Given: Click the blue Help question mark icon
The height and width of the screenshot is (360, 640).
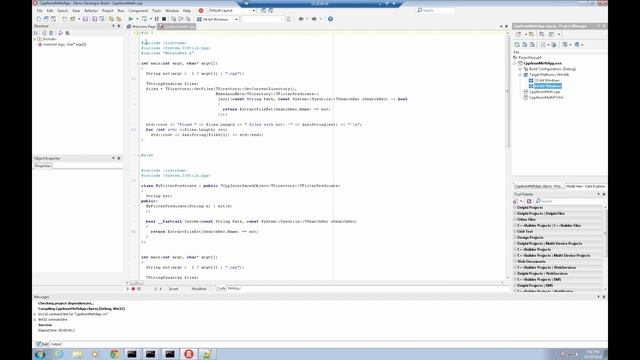Looking at the screenshot, I should click(x=330, y=19).
